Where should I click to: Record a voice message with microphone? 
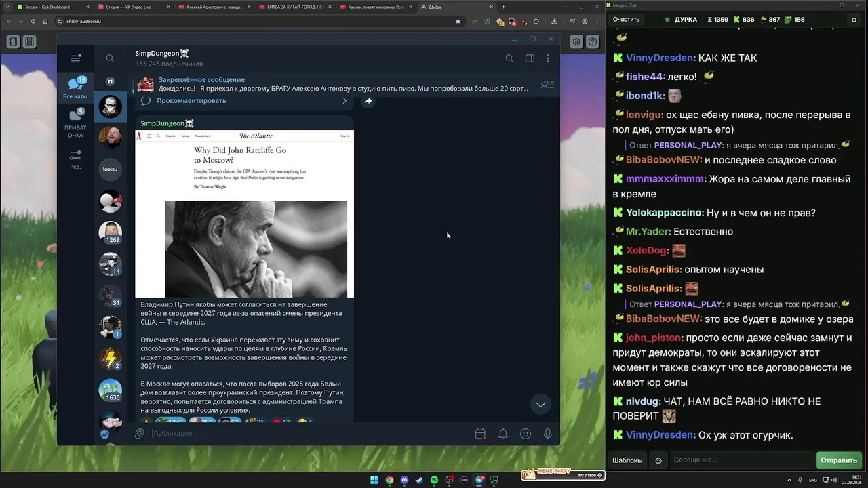(548, 434)
